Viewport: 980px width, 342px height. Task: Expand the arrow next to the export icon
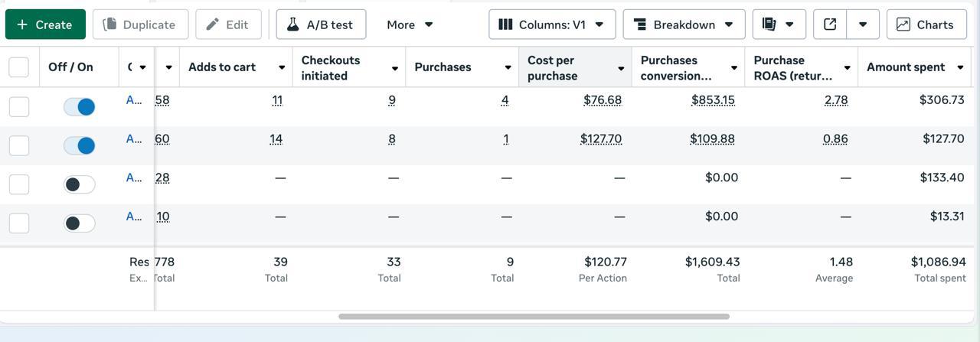pos(863,24)
